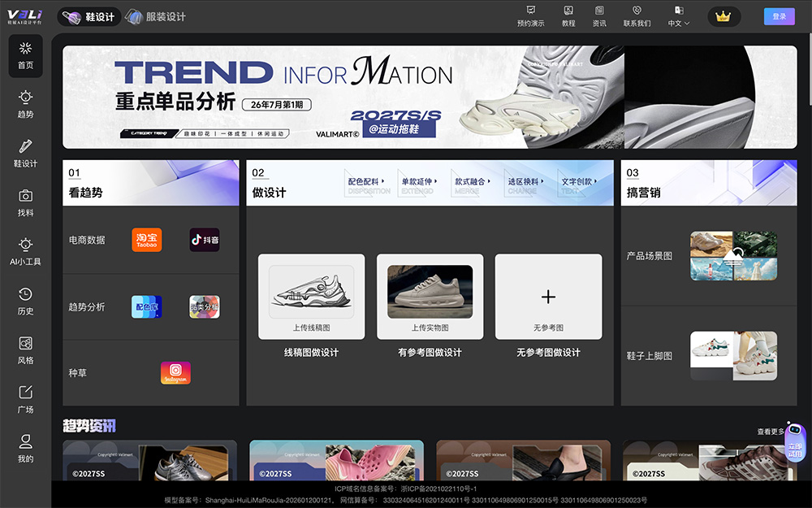Open the 上传线稿图 sketch upload card
The image size is (812, 508).
point(311,297)
